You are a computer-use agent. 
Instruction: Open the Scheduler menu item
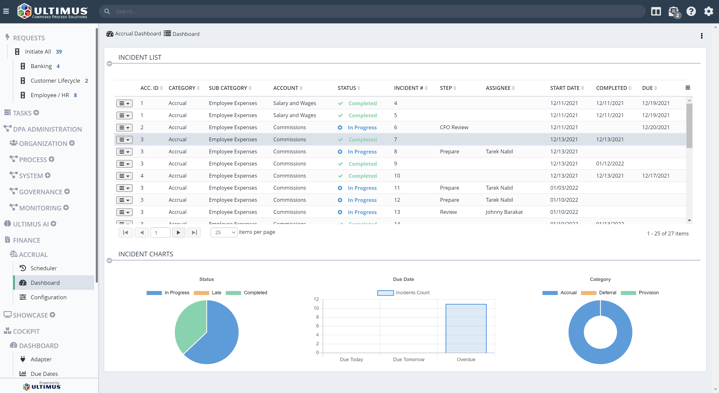click(44, 268)
